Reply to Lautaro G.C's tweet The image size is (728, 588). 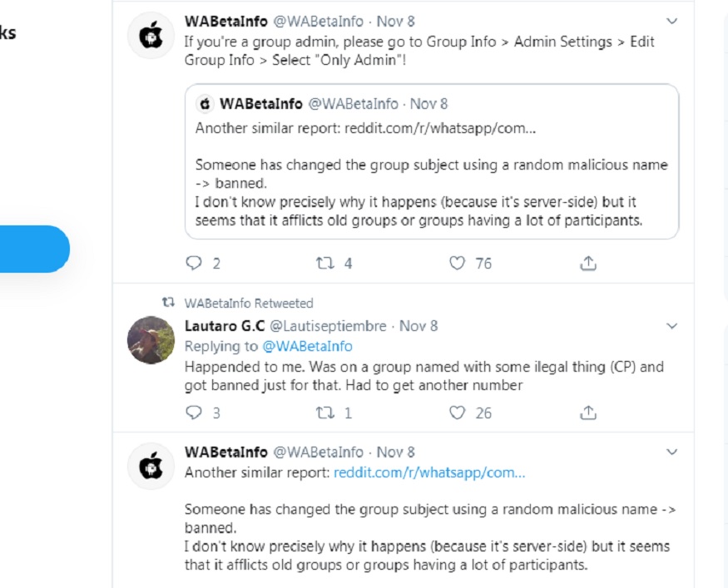[x=194, y=413]
